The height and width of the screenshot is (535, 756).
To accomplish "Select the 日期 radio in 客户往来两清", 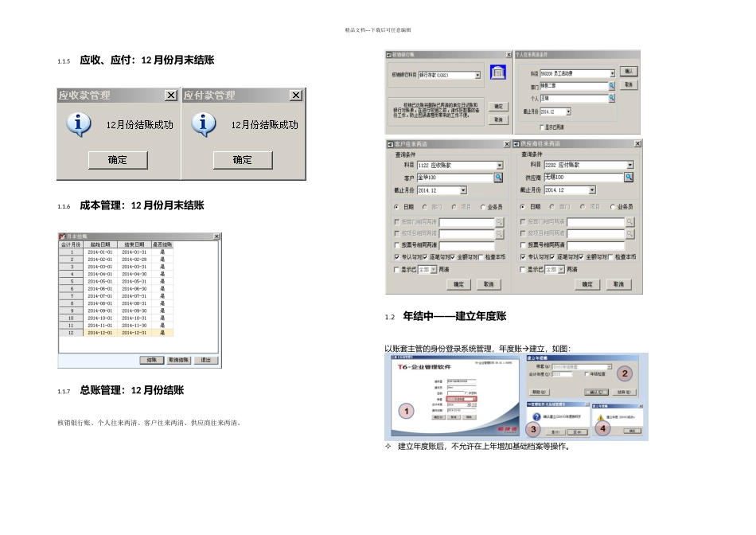I will [x=396, y=207].
